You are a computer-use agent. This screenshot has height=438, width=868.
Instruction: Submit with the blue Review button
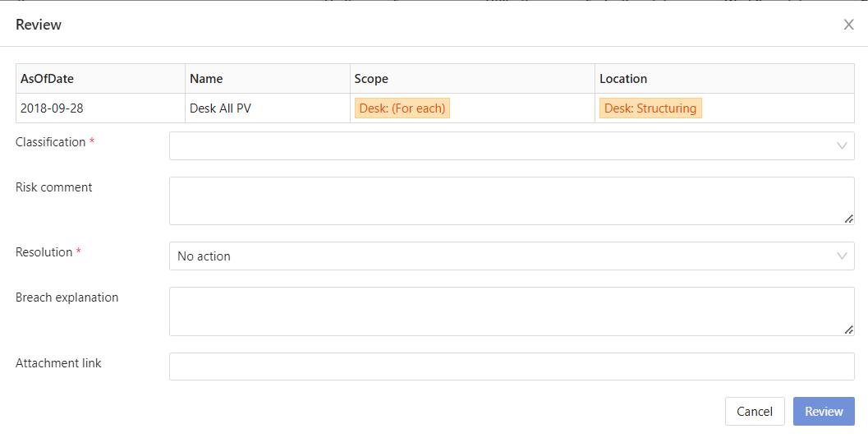pos(824,412)
